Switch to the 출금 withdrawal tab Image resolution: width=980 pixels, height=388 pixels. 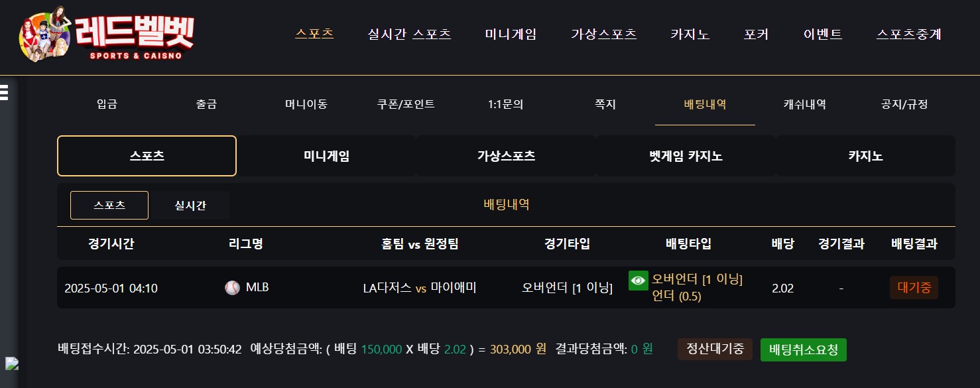206,104
